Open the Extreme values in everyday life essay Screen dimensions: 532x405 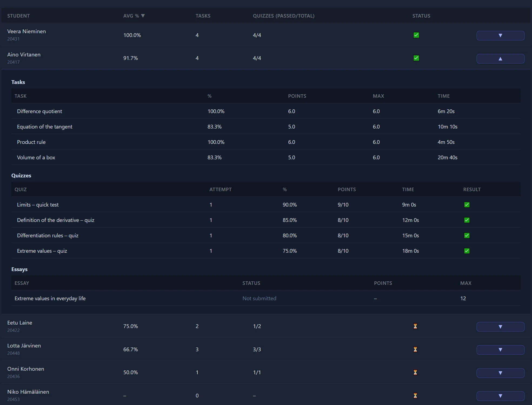pyautogui.click(x=266, y=298)
